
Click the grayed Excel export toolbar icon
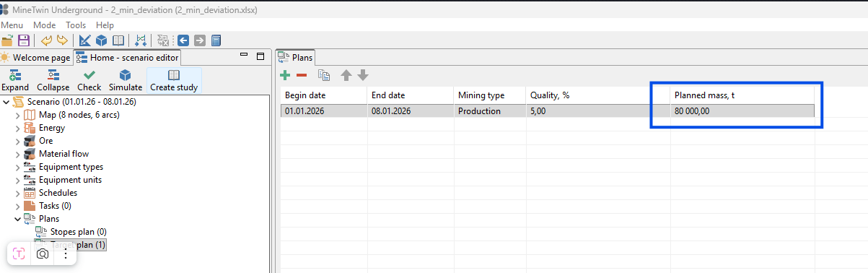click(x=163, y=40)
